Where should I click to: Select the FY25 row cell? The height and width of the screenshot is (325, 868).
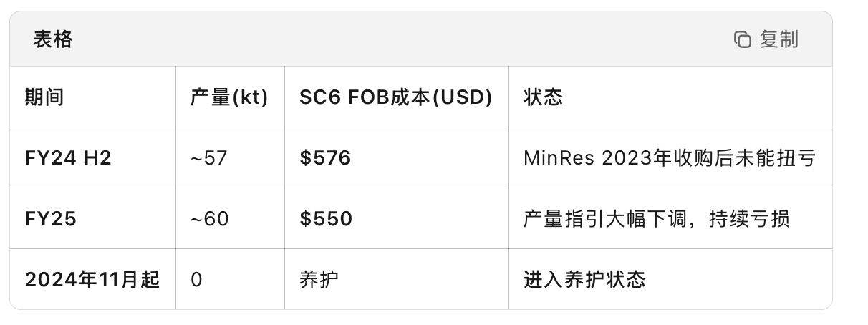(x=51, y=219)
